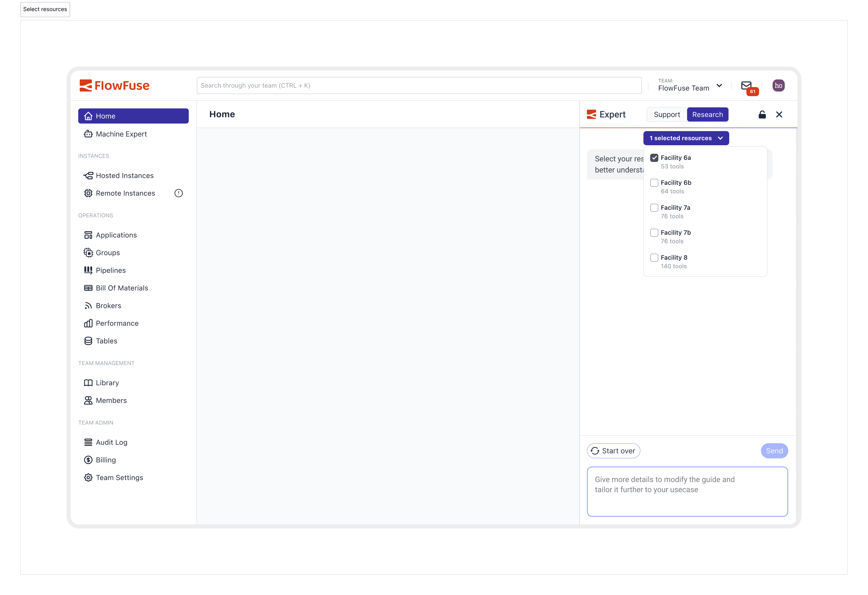
Task: Open the Pipelines section
Action: [x=111, y=270]
